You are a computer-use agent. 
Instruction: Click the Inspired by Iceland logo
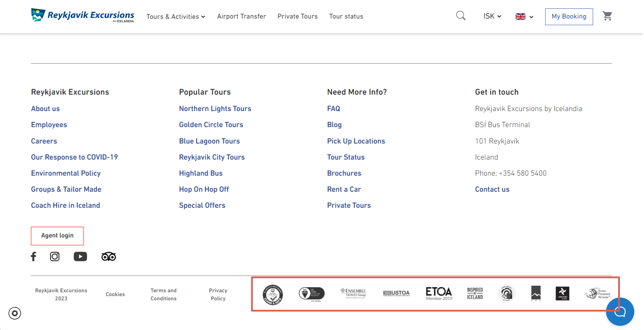tap(475, 294)
